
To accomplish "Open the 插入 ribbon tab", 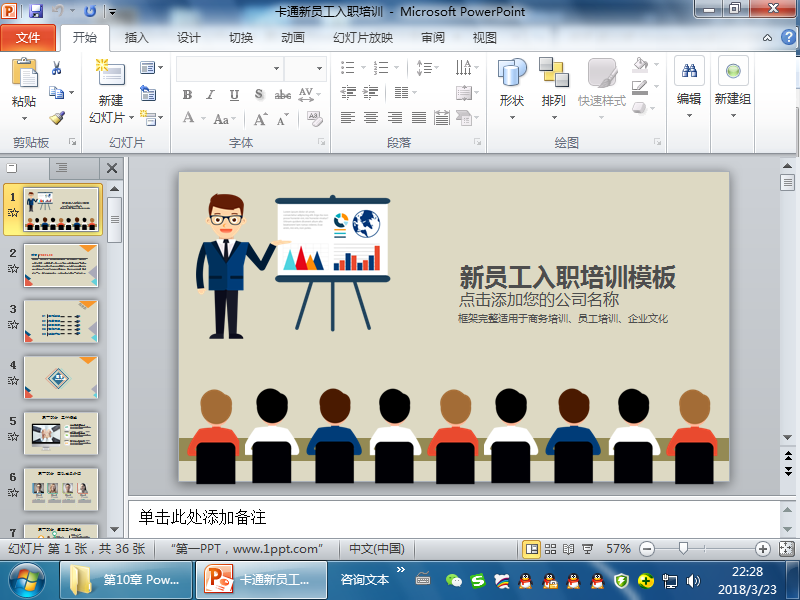I will [136, 38].
